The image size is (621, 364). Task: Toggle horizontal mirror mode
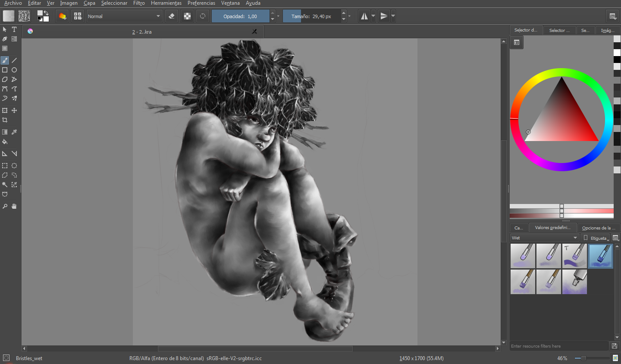point(364,16)
